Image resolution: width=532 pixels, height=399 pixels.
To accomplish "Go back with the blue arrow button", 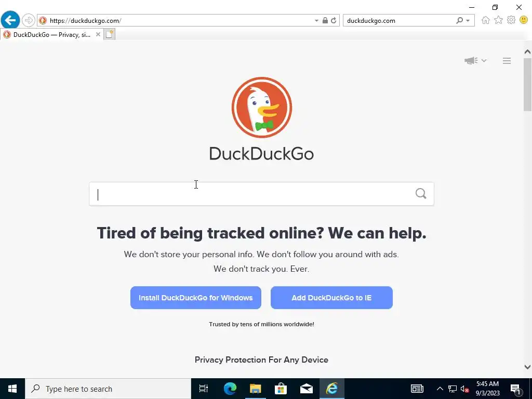I will 10,20.
